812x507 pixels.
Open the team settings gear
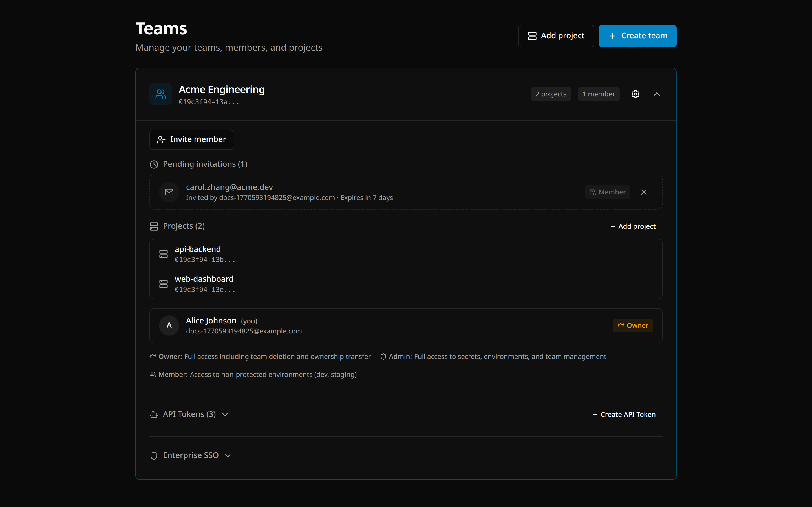click(635, 94)
